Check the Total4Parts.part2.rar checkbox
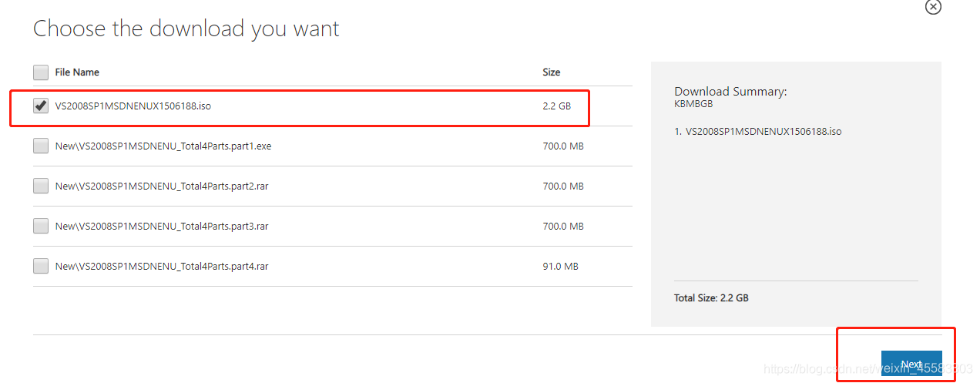Screen dimensions: 980x383 (41, 186)
